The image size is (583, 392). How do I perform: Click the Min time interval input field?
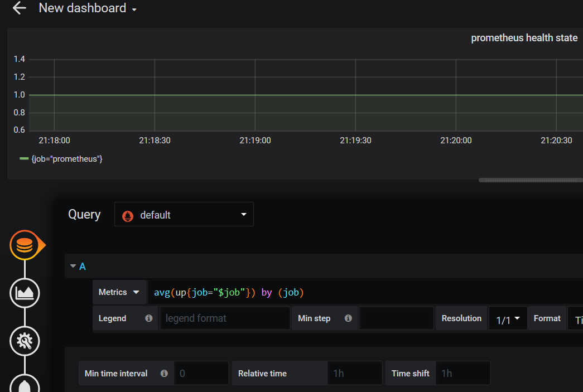(201, 373)
